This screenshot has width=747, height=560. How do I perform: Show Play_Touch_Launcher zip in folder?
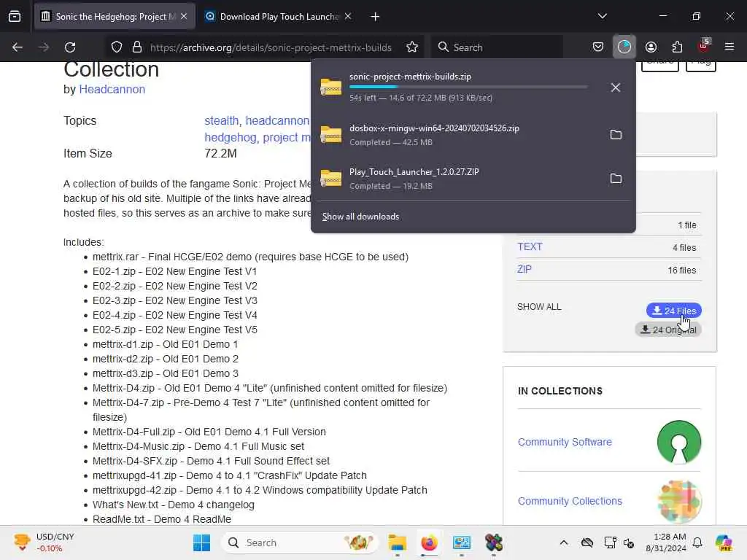click(x=616, y=179)
